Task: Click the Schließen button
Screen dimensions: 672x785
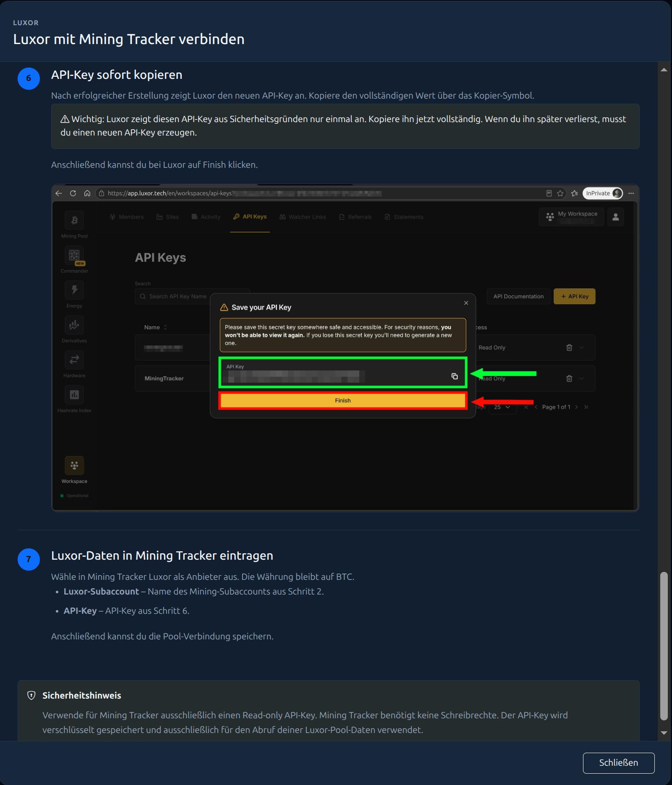Action: (x=618, y=763)
